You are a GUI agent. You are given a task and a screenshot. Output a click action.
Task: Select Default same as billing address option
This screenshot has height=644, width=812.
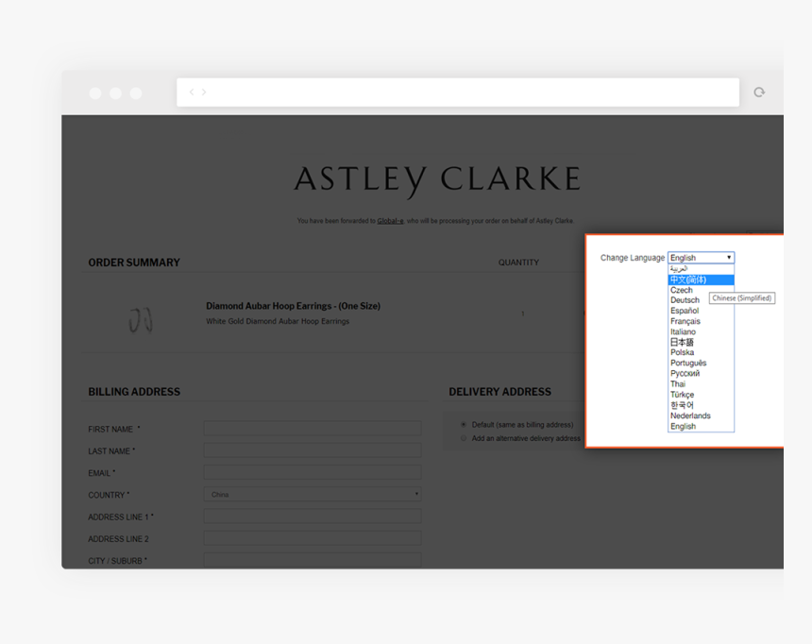tap(464, 425)
